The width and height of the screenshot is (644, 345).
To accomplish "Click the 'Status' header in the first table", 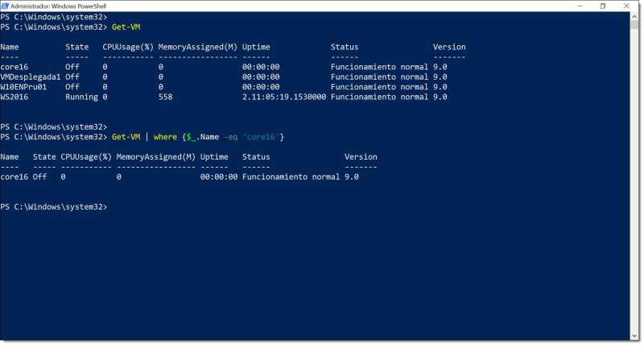I will (345, 47).
